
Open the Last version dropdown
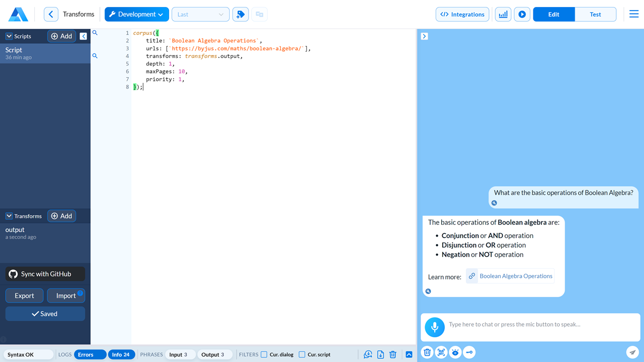200,14
